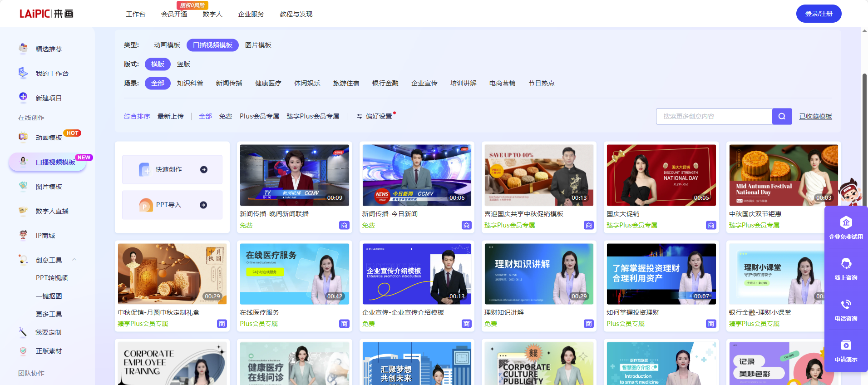The height and width of the screenshot is (385, 868).
Task: Click 商 badge on 理财知识讲解 card
Action: [588, 324]
